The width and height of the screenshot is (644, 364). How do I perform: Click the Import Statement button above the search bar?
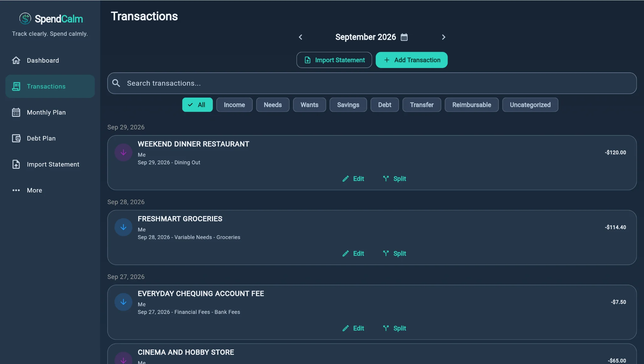(x=334, y=60)
